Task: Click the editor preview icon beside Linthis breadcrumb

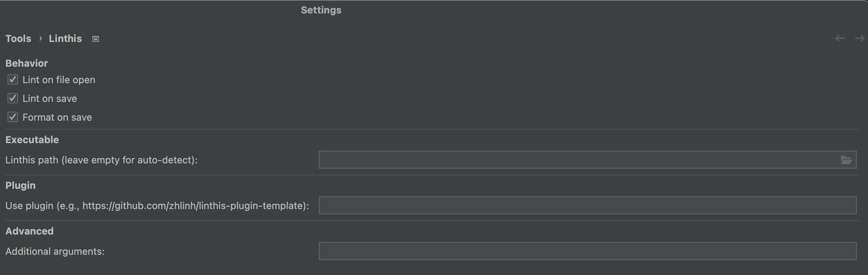Action: pyautogui.click(x=95, y=38)
